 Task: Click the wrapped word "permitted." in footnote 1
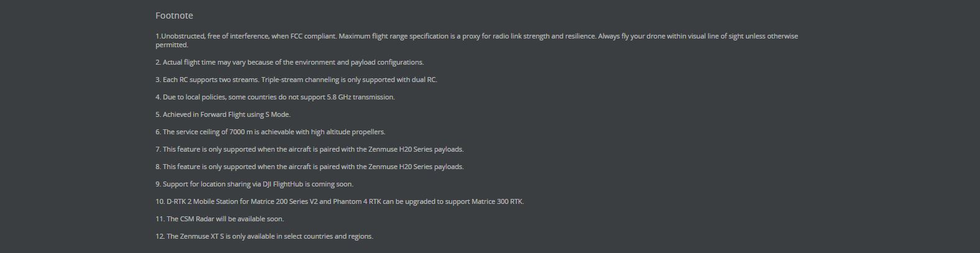[x=171, y=45]
